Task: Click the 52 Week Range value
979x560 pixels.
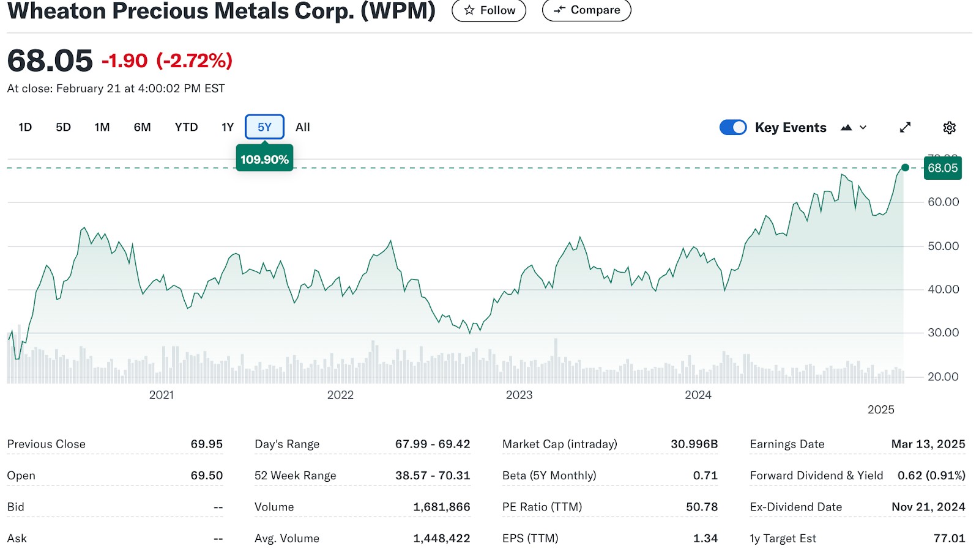Action: 433,475
